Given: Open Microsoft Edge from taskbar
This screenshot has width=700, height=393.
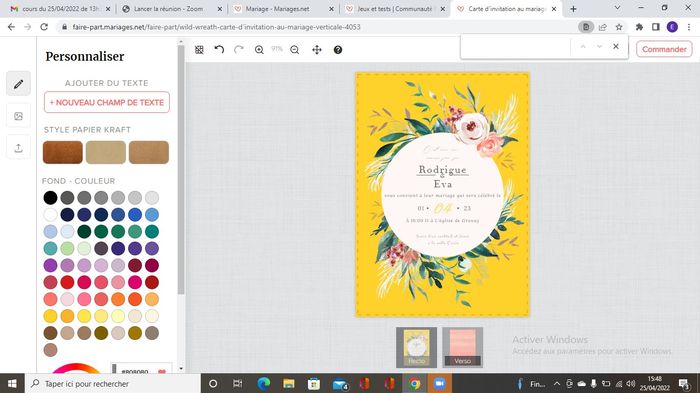Looking at the screenshot, I should click(264, 384).
